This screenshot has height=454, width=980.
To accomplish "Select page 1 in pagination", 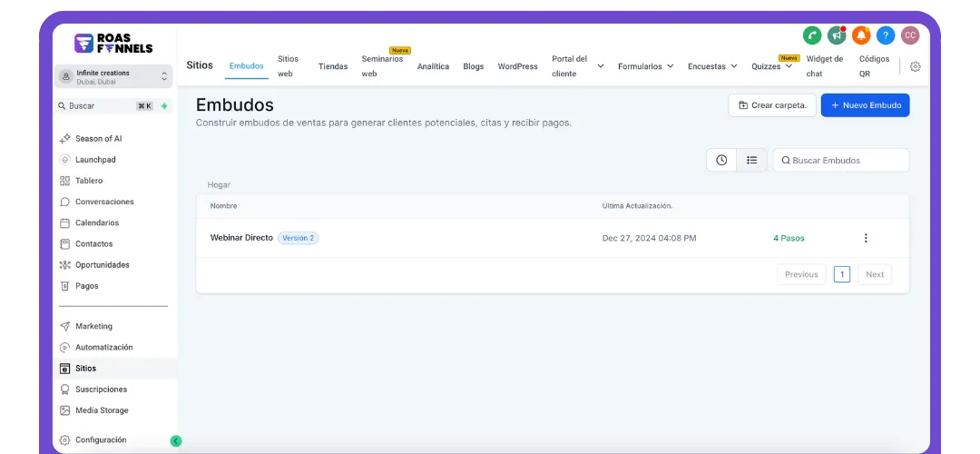I will click(x=842, y=274).
